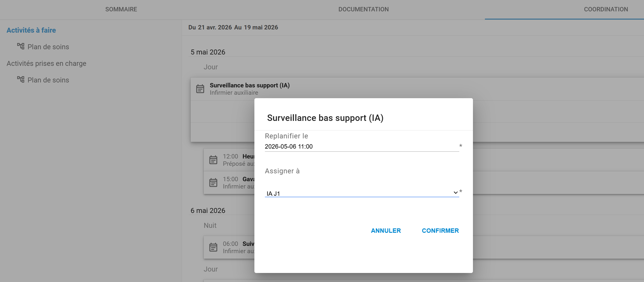The width and height of the screenshot is (644, 282).
Task: Open Plan de soins under Activités à faire
Action: (x=48, y=47)
